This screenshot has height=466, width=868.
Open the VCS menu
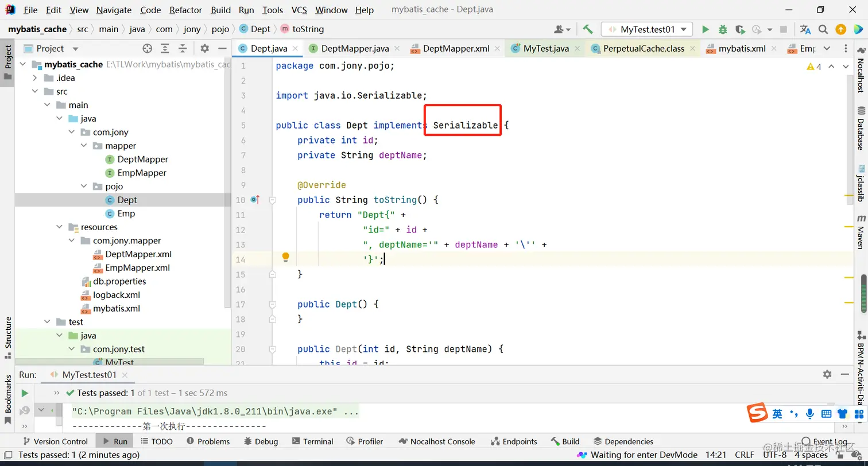299,10
